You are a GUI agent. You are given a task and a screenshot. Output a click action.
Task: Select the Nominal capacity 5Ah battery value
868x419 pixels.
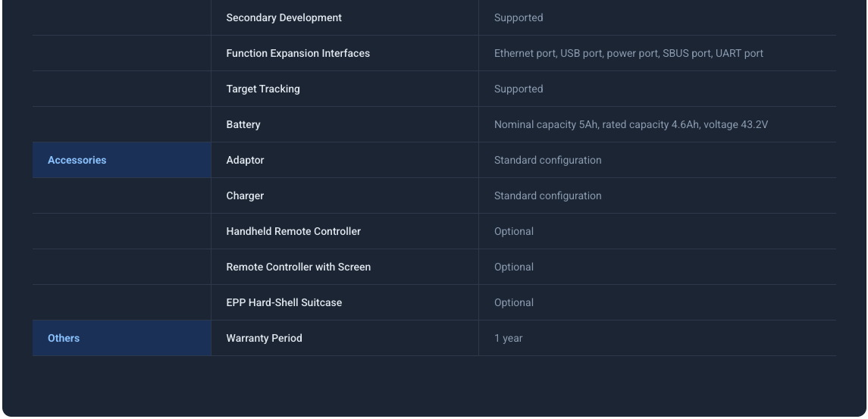(631, 125)
